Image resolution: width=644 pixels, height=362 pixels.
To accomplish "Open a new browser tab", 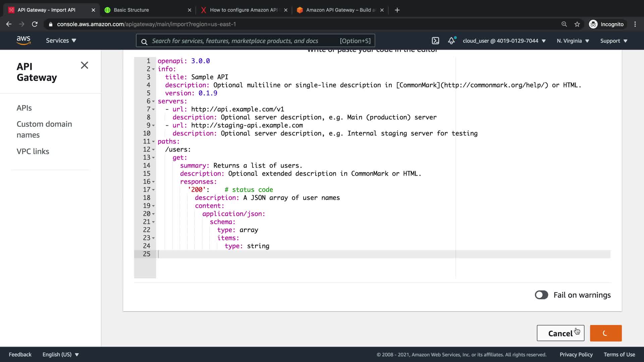I will [397, 10].
